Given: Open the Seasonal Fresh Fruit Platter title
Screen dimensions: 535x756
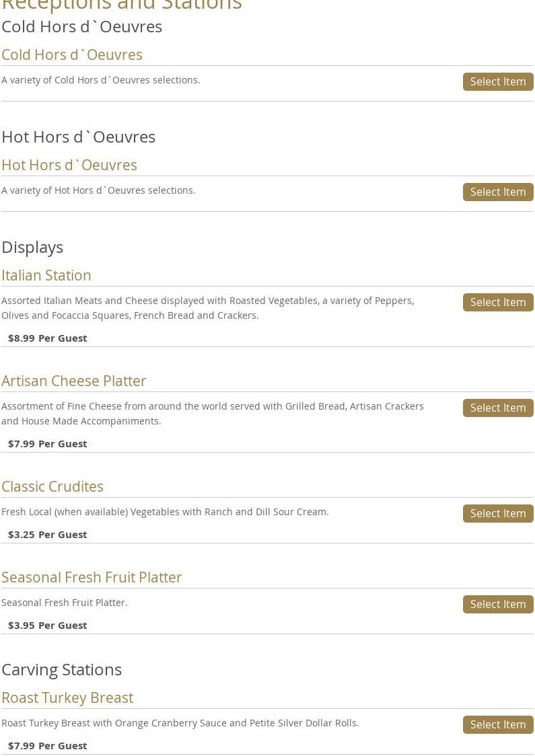Looking at the screenshot, I should (x=92, y=577).
